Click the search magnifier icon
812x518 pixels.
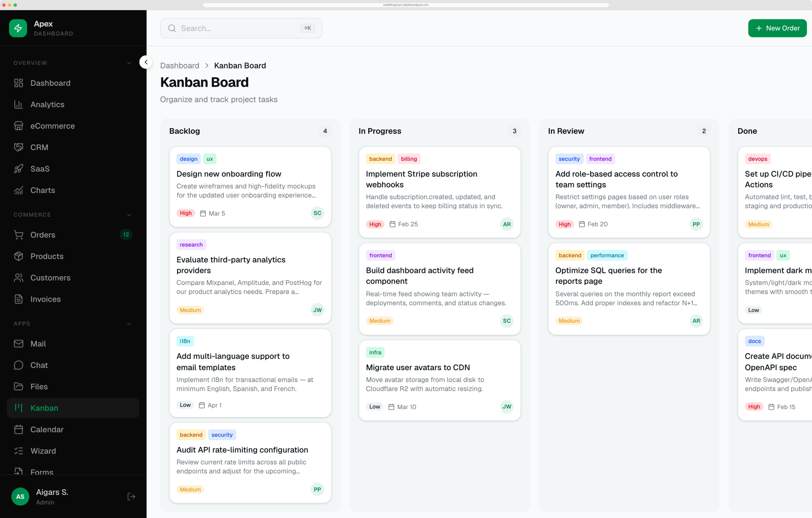tap(172, 28)
